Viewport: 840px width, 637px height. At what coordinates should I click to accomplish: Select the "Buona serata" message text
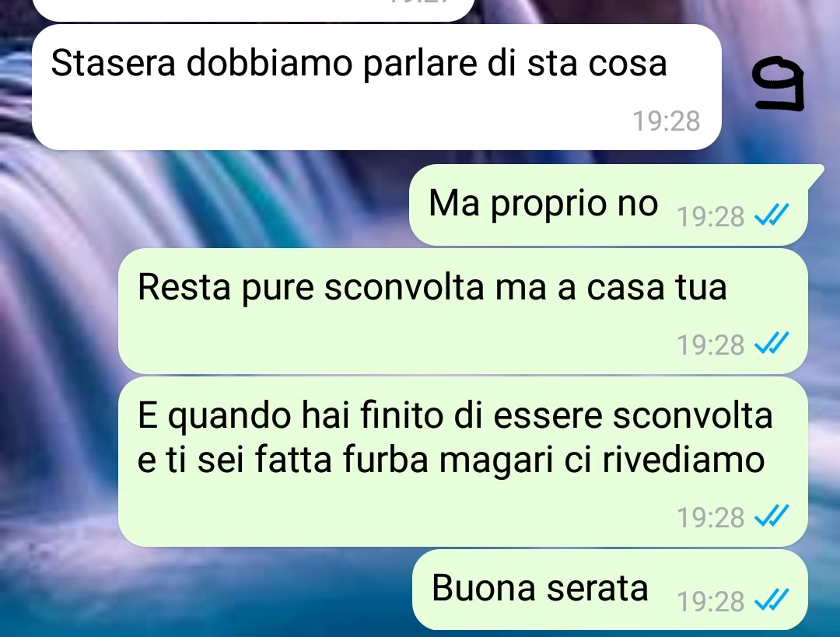click(x=540, y=588)
